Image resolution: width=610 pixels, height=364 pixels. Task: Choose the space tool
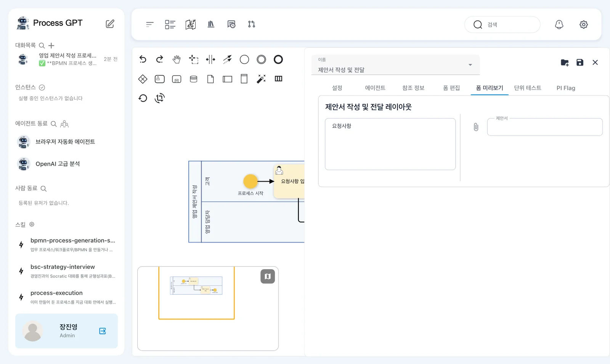pos(210,59)
